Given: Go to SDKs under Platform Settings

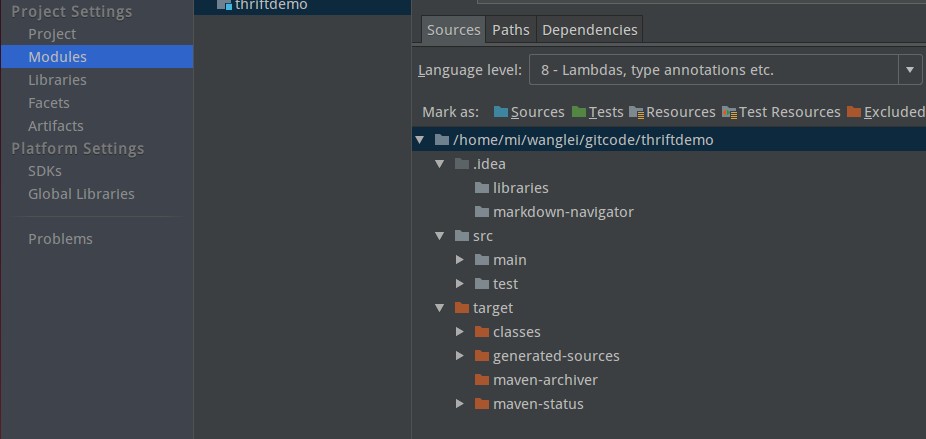Looking at the screenshot, I should (45, 171).
